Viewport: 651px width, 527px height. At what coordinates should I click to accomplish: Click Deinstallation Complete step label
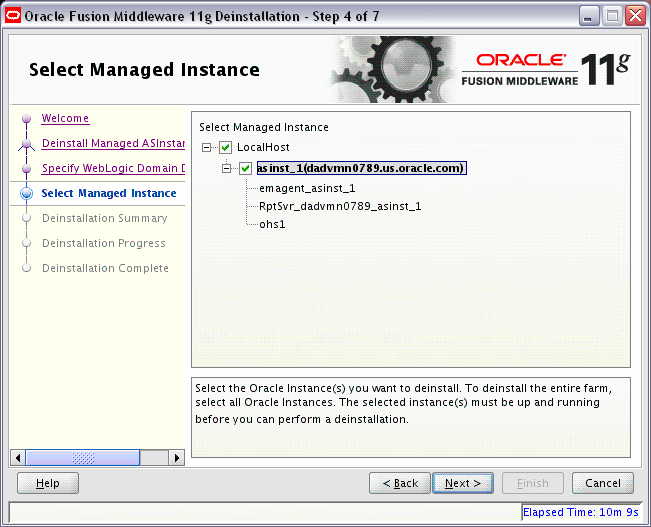[x=105, y=268]
